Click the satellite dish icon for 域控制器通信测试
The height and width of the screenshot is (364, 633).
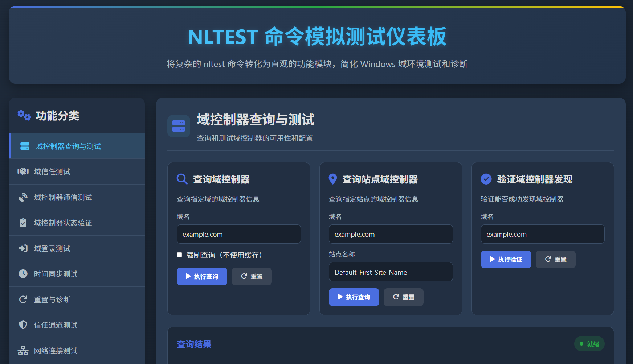(23, 197)
